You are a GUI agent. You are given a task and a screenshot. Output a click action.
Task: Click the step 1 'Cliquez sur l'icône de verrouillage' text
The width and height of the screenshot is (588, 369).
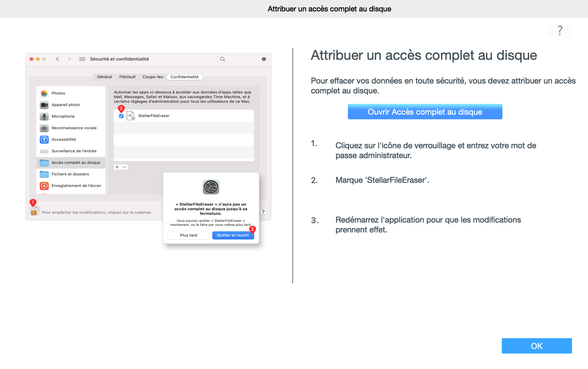click(x=436, y=150)
